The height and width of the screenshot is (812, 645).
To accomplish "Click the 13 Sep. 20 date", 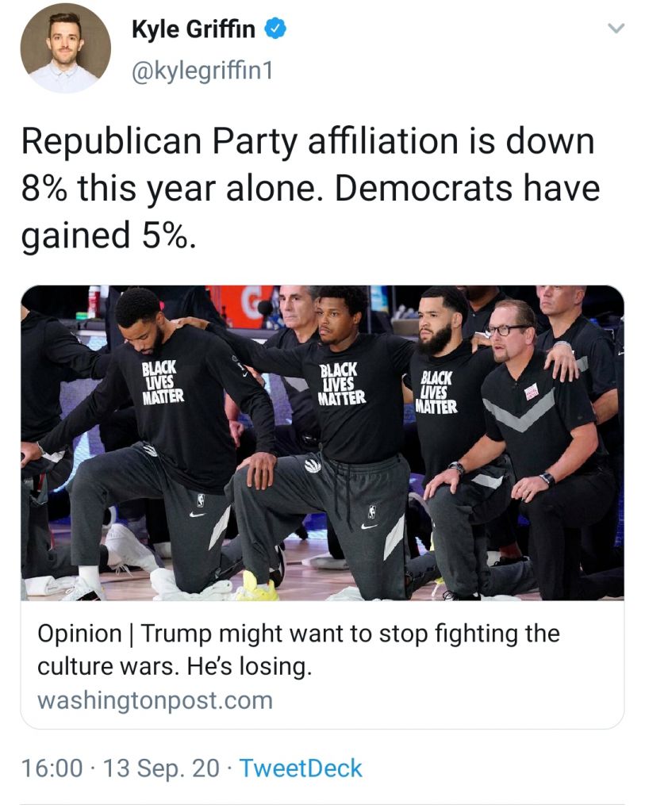I will coord(161,768).
